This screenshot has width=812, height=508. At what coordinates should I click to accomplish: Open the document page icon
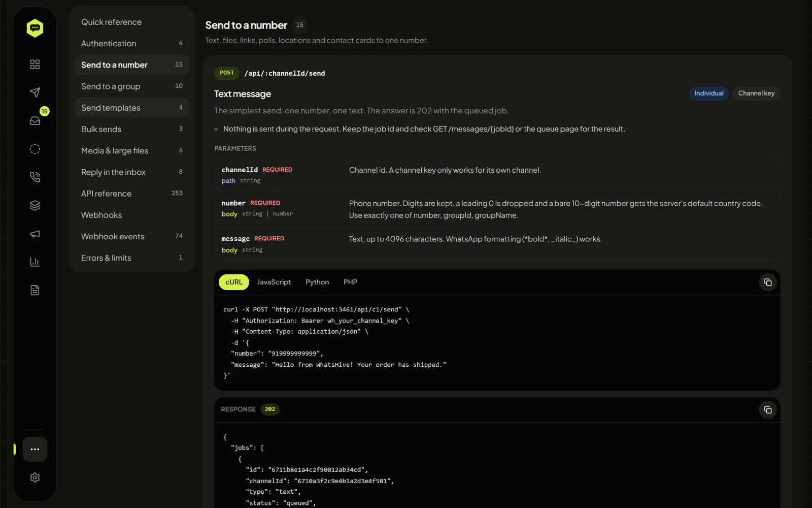(x=35, y=290)
